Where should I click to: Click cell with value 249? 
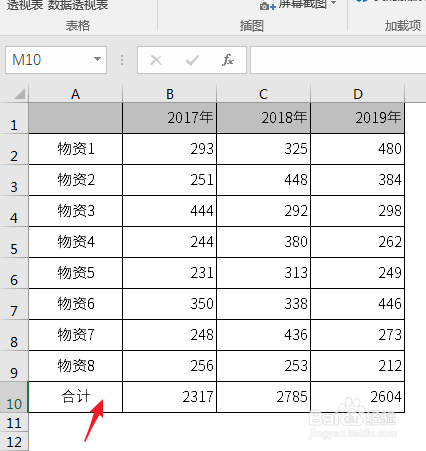point(358,273)
